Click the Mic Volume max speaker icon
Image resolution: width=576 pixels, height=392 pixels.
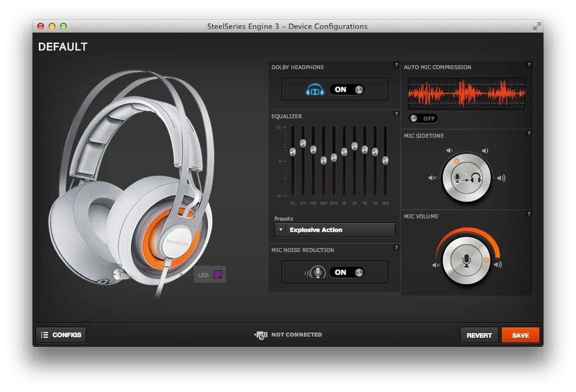point(498,265)
